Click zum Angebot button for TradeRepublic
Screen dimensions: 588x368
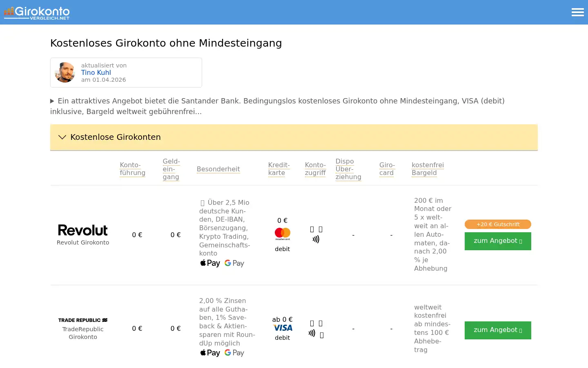click(x=498, y=330)
